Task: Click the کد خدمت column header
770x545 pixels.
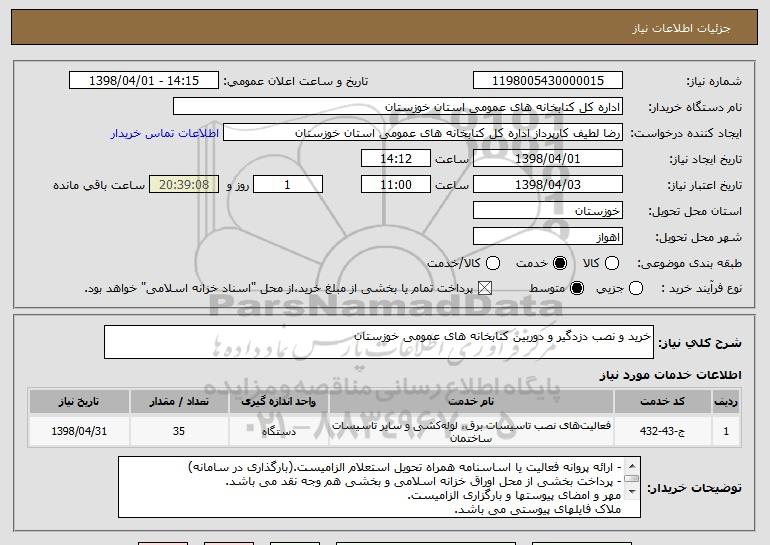Action: tap(662, 402)
